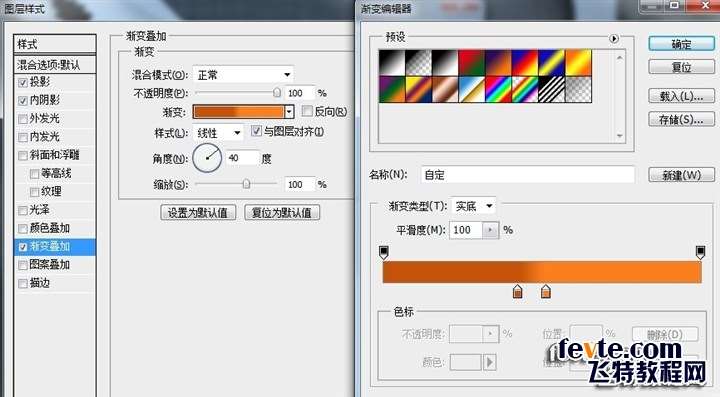Screen dimensions: 720x397
Task: Select the black diagonal stripes preset
Action: pyautogui.click(x=551, y=89)
